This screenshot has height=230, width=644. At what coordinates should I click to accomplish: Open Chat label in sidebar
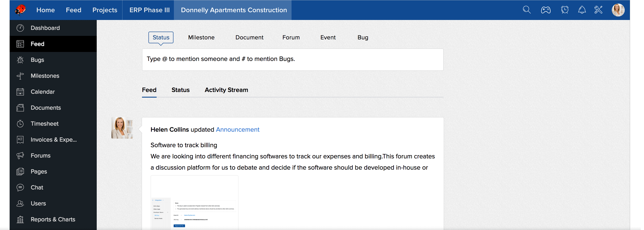click(x=37, y=188)
